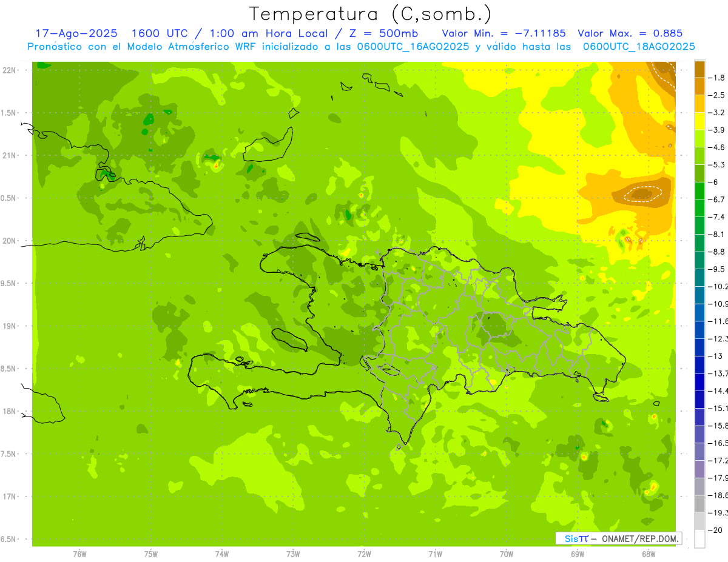The width and height of the screenshot is (728, 562).
Task: Click the "74W" longitude label
Action: (222, 554)
